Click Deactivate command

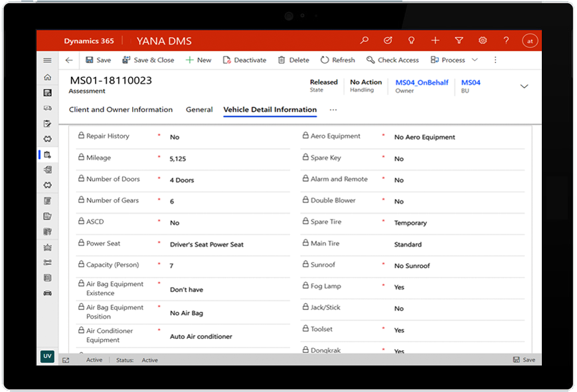[244, 60]
